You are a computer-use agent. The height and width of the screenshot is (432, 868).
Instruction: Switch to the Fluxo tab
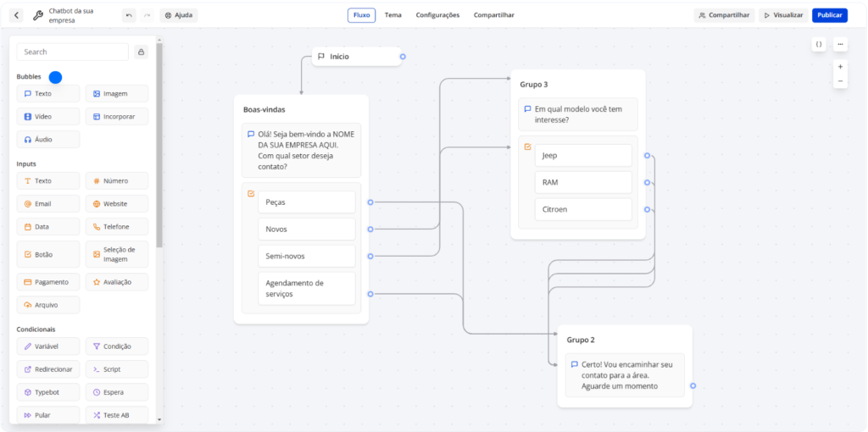(361, 15)
